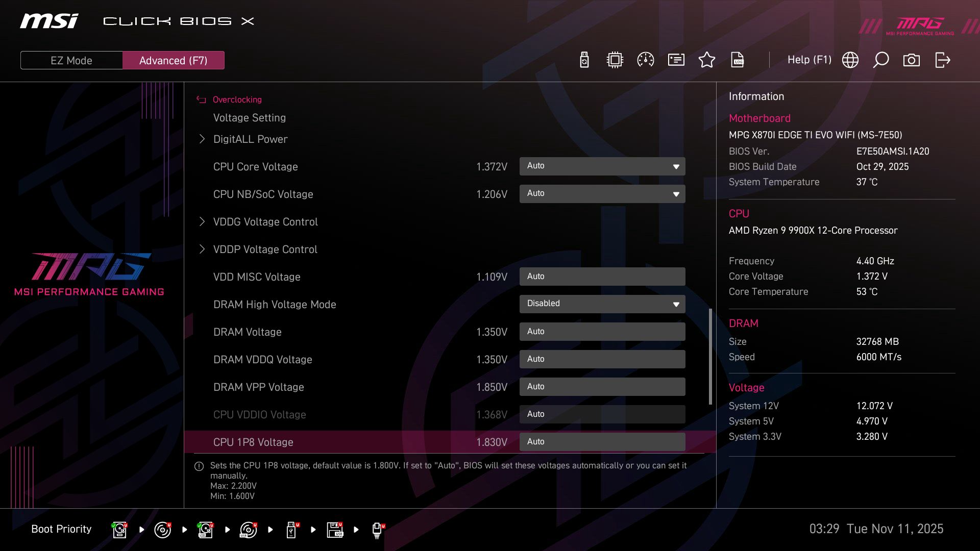Switch to EZ Mode
Viewport: 980px width, 551px height.
coord(71,60)
